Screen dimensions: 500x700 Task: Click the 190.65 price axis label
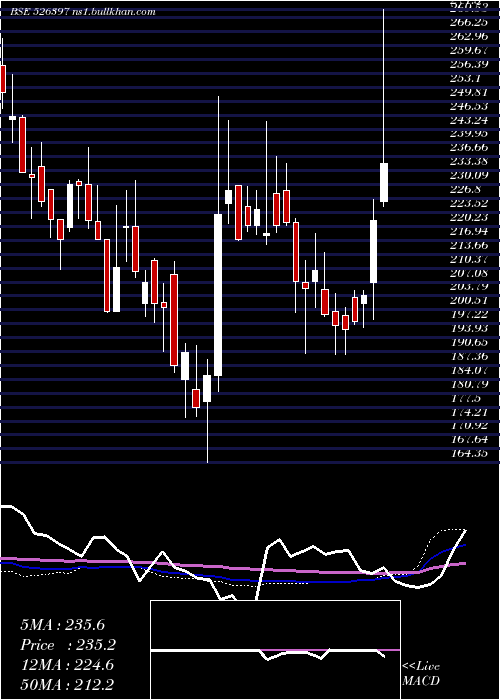point(468,342)
